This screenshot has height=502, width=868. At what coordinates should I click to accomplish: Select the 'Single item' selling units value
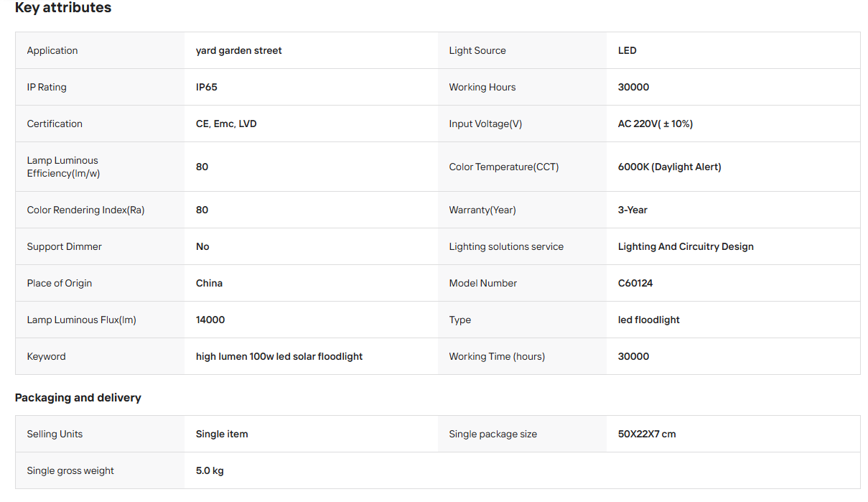pos(222,434)
